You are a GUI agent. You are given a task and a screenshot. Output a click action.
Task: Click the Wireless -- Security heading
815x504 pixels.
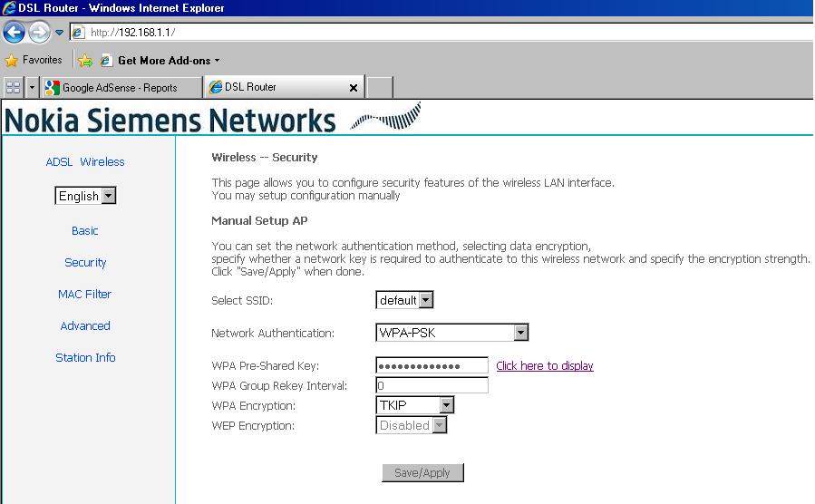coord(265,158)
